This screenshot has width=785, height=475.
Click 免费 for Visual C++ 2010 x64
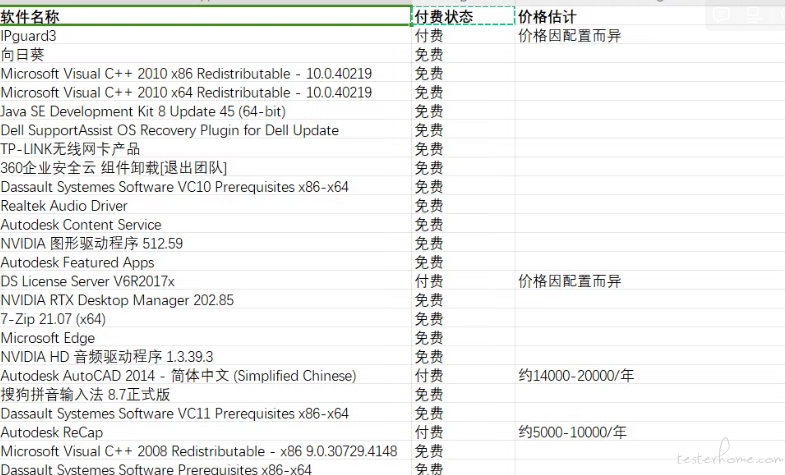click(x=463, y=92)
